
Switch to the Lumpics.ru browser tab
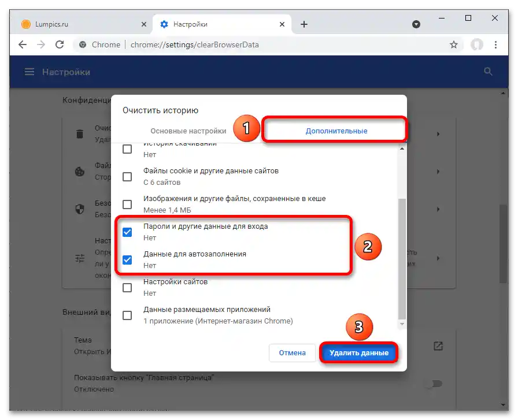point(83,24)
